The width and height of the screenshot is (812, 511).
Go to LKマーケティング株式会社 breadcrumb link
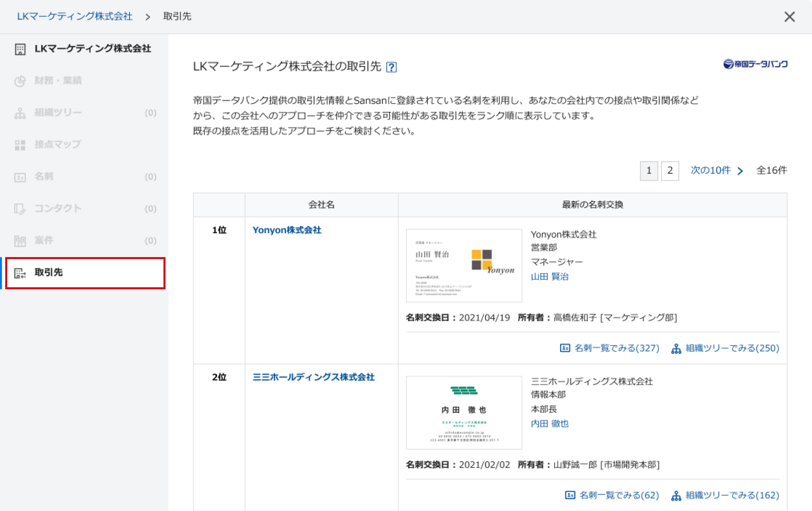click(75, 17)
